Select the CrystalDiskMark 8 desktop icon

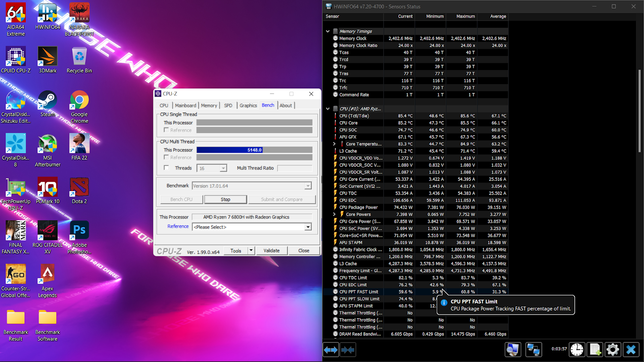pyautogui.click(x=16, y=150)
